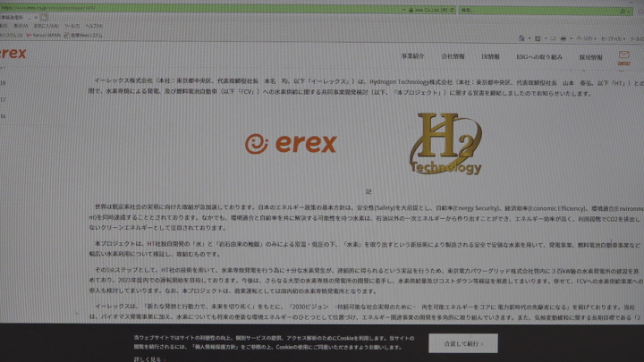Open the 会社情報 navigation item
The image size is (644, 362).
point(453,56)
